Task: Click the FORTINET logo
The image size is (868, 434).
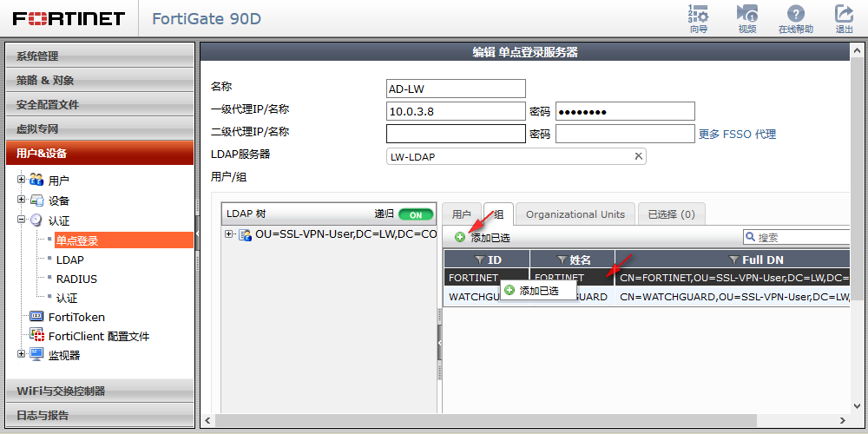Action: pyautogui.click(x=69, y=19)
